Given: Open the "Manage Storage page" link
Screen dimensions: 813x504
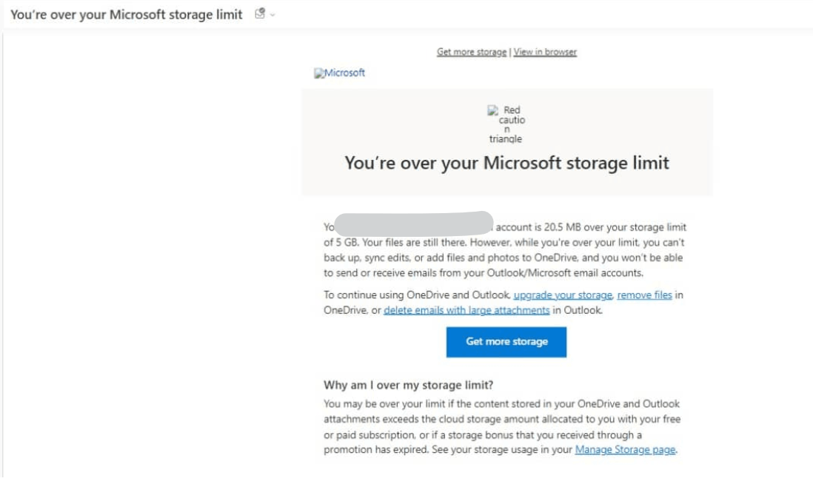Looking at the screenshot, I should pos(625,449).
